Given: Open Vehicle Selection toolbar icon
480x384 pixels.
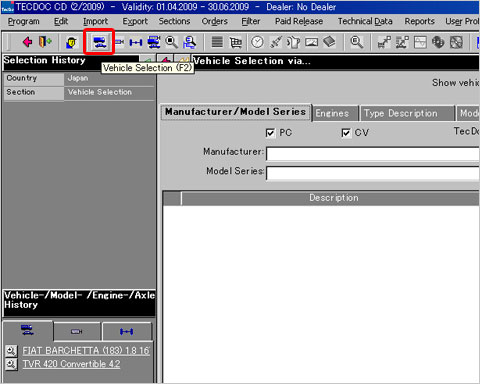Looking at the screenshot, I should 99,42.
